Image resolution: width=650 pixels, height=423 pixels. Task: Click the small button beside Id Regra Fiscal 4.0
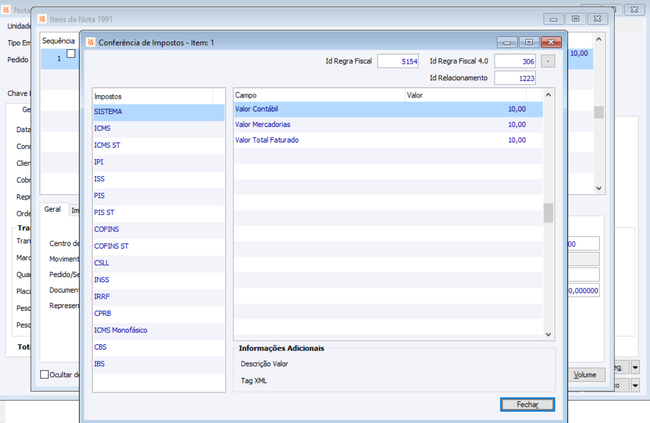tap(548, 61)
